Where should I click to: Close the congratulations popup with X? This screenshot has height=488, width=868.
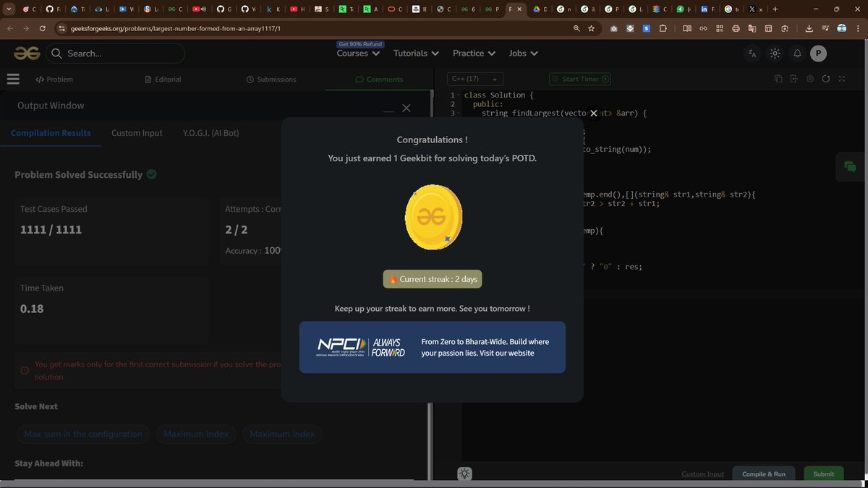pos(593,114)
